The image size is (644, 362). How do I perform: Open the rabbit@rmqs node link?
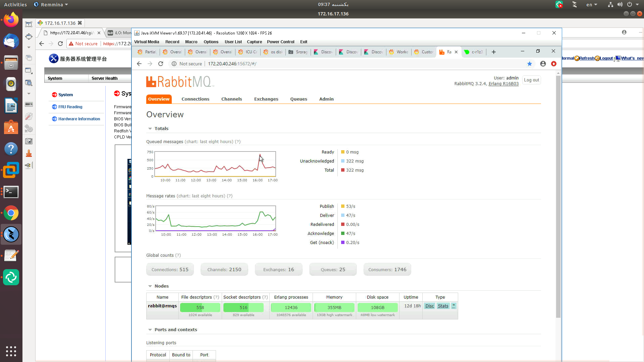[x=162, y=306]
